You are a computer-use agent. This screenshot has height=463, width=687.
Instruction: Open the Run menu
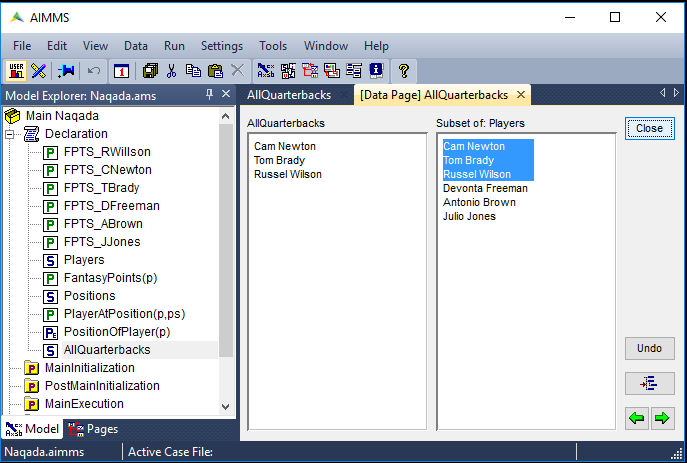pos(174,46)
